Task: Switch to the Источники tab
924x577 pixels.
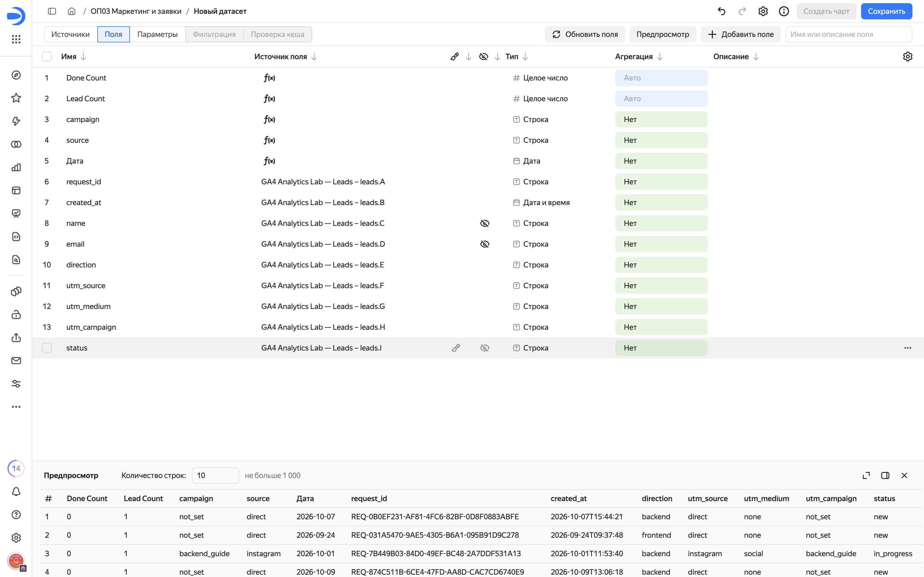Action: coord(71,34)
